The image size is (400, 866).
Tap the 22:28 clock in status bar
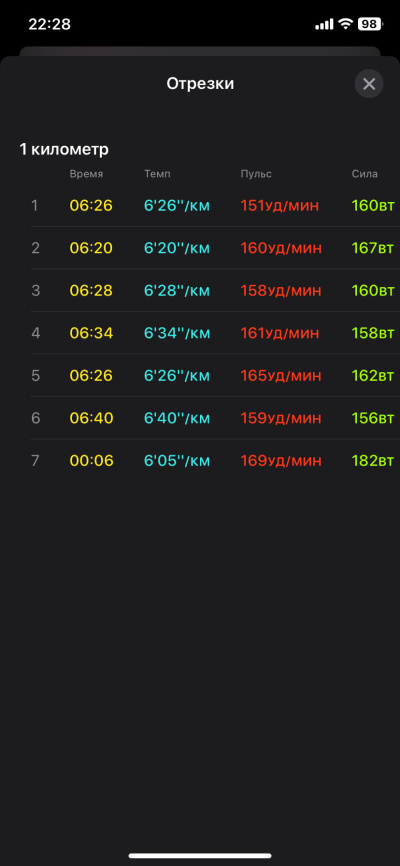pyautogui.click(x=50, y=24)
